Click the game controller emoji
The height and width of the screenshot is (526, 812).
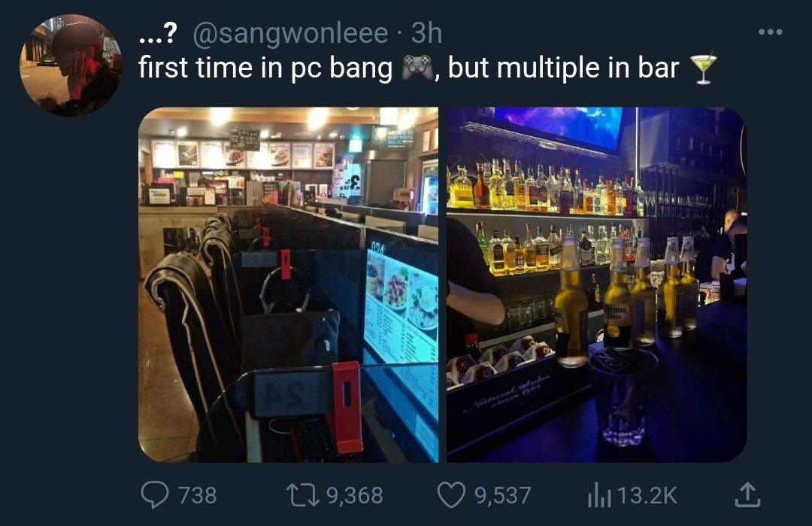click(417, 68)
